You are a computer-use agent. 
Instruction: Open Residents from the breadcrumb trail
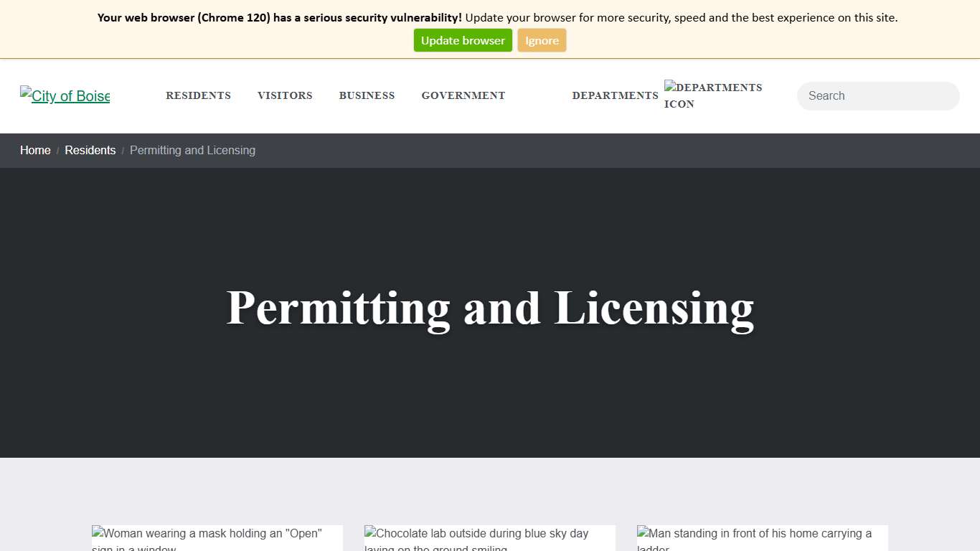coord(90,150)
